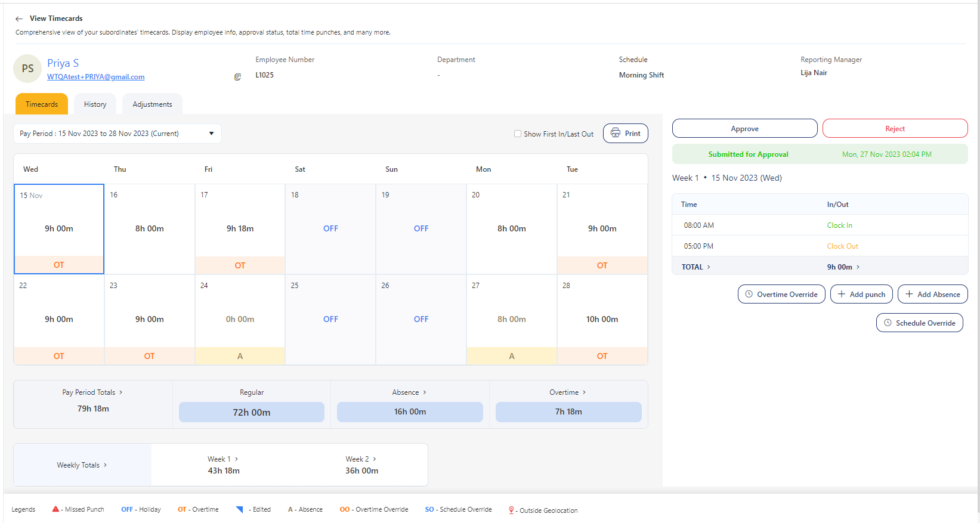Open the employee email address link
Viewport: 980px width, 523px height.
coord(95,77)
